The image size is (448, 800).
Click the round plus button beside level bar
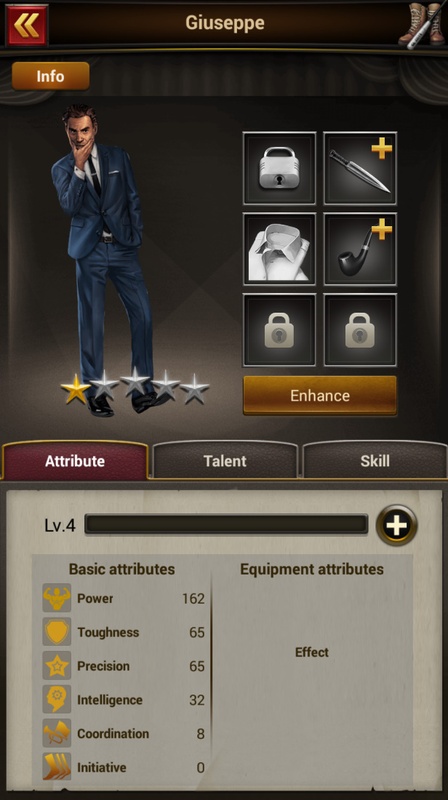[x=396, y=525]
